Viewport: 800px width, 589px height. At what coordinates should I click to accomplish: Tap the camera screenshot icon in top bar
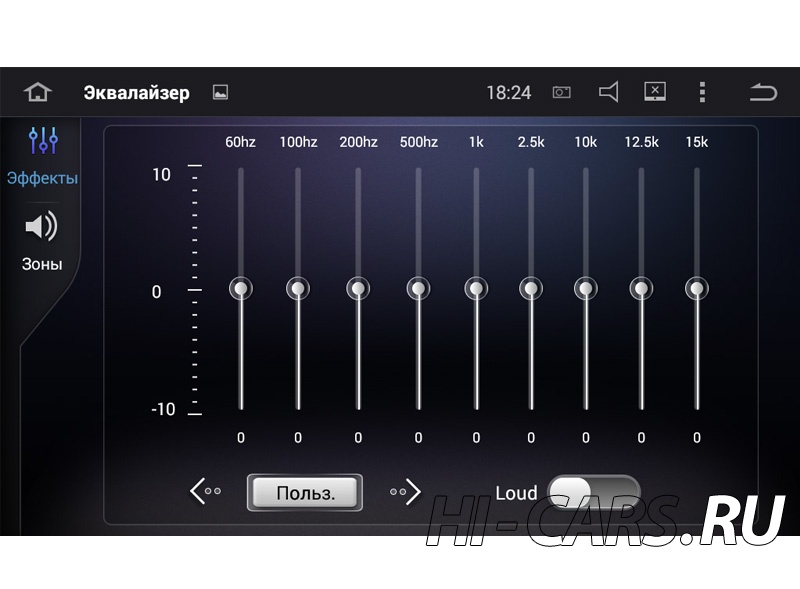pyautogui.click(x=562, y=92)
